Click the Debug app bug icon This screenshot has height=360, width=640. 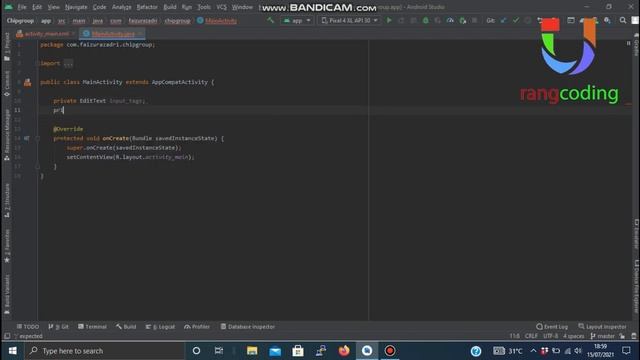pos(425,20)
